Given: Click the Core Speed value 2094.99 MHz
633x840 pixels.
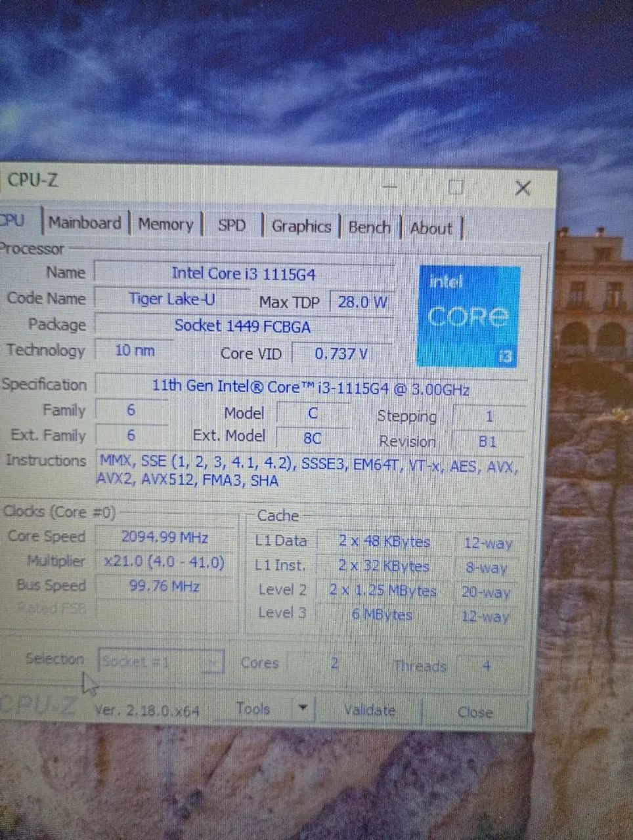Looking at the screenshot, I should pos(165,537).
